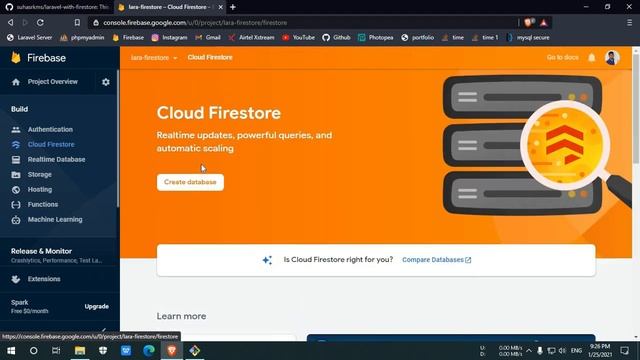Open a new browser tab
640x360 pixels.
pyautogui.click(x=233, y=7)
